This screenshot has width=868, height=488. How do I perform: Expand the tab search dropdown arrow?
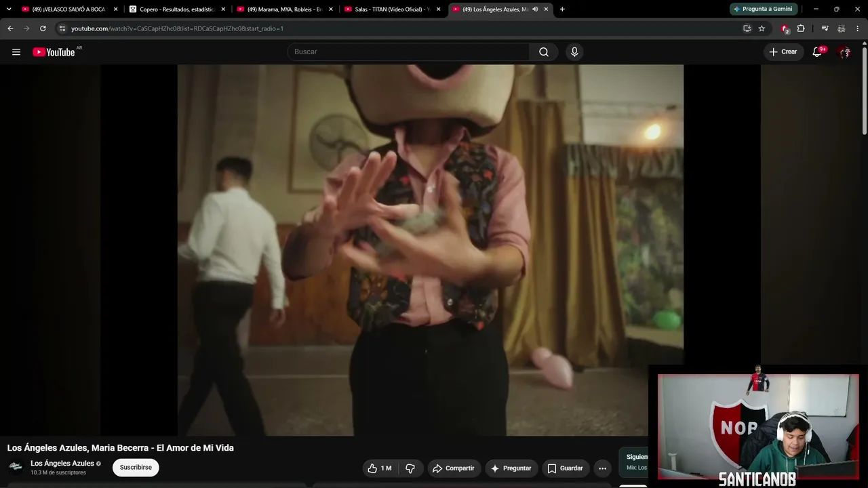pos(9,9)
